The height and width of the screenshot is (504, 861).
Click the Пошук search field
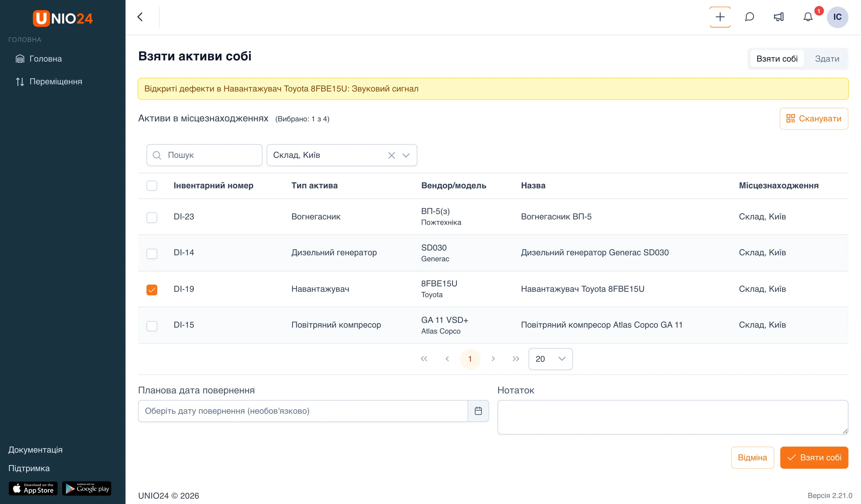pyautogui.click(x=204, y=155)
